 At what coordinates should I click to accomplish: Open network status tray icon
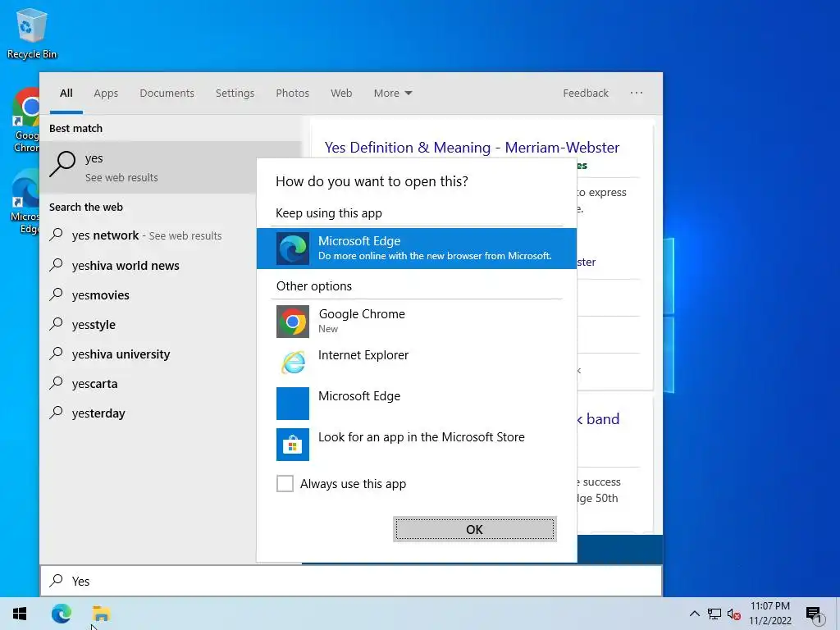(x=714, y=614)
